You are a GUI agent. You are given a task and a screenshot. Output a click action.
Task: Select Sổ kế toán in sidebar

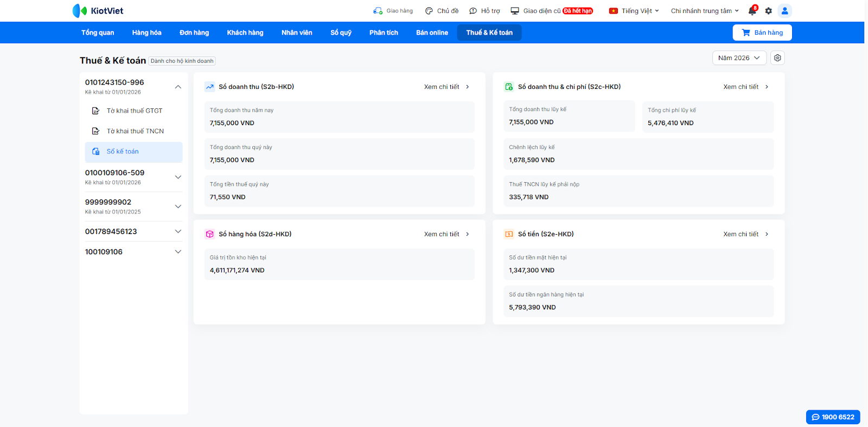134,152
